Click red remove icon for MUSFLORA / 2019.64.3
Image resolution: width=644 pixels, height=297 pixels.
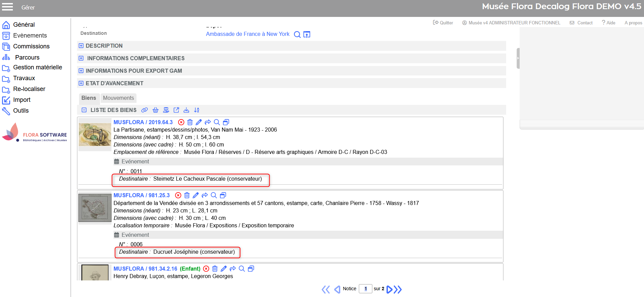[181, 122]
